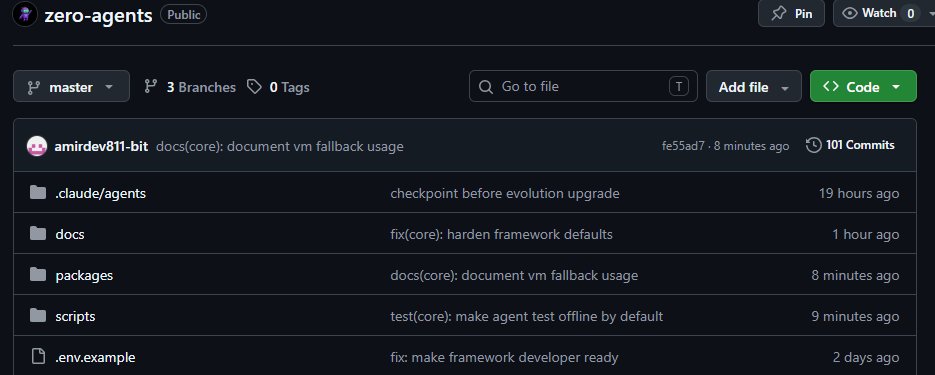This screenshot has width=935, height=375.
Task: Open the master branch selector dropdown
Action: tap(72, 86)
